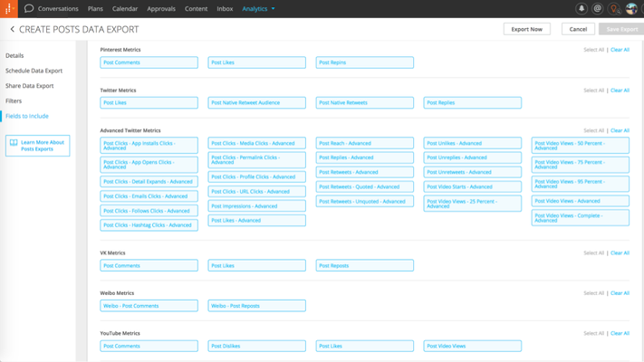Viewport: 644px width, 362px height.
Task: Open Learn More About Posts Exports
Action: point(37,146)
